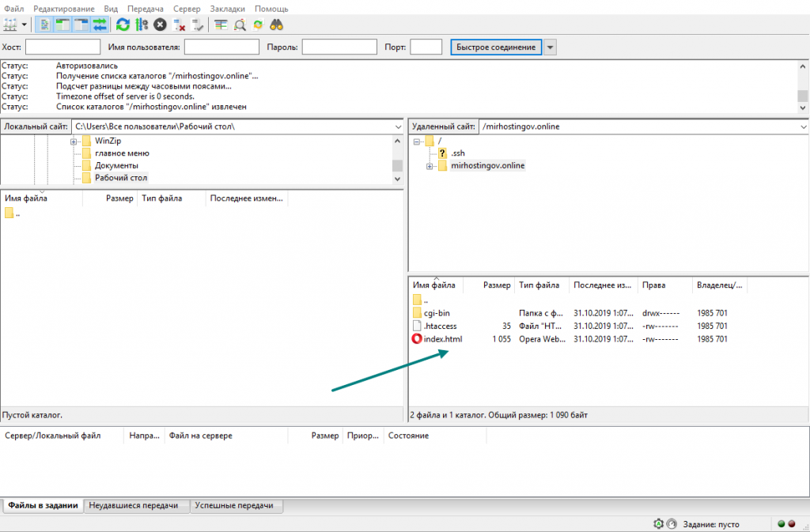
Task: Open the Site Manager icon
Action: click(x=10, y=25)
